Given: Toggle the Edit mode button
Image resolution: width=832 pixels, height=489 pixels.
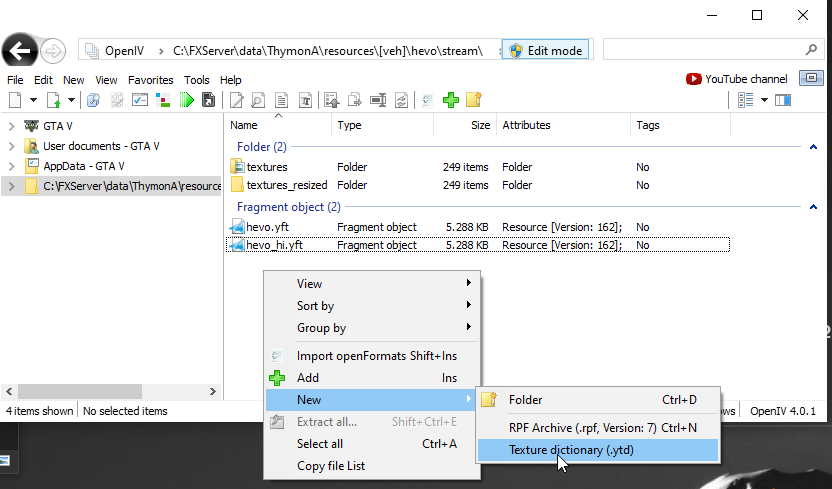Looking at the screenshot, I should [545, 50].
